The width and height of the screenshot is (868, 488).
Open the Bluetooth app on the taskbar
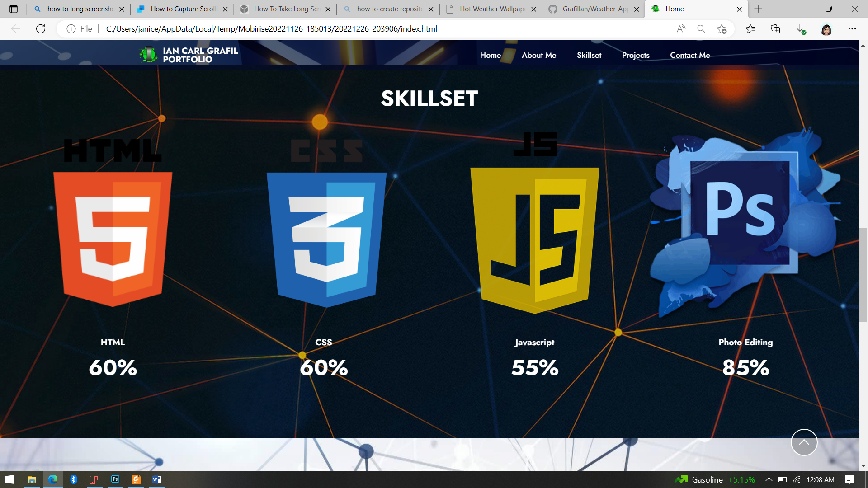74,479
